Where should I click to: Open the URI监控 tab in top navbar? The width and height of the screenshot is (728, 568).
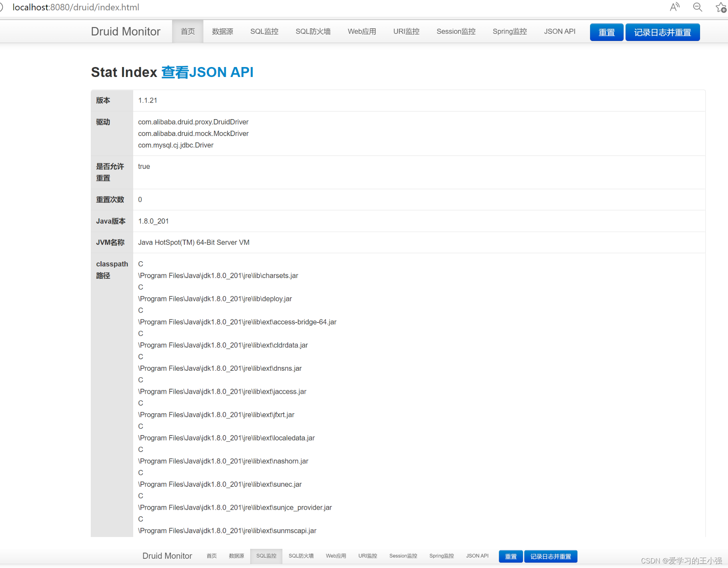pyautogui.click(x=407, y=31)
